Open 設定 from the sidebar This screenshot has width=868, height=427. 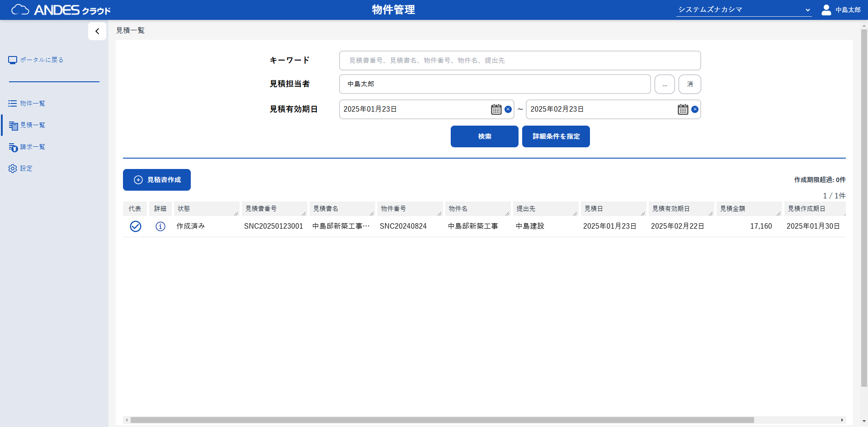point(26,168)
